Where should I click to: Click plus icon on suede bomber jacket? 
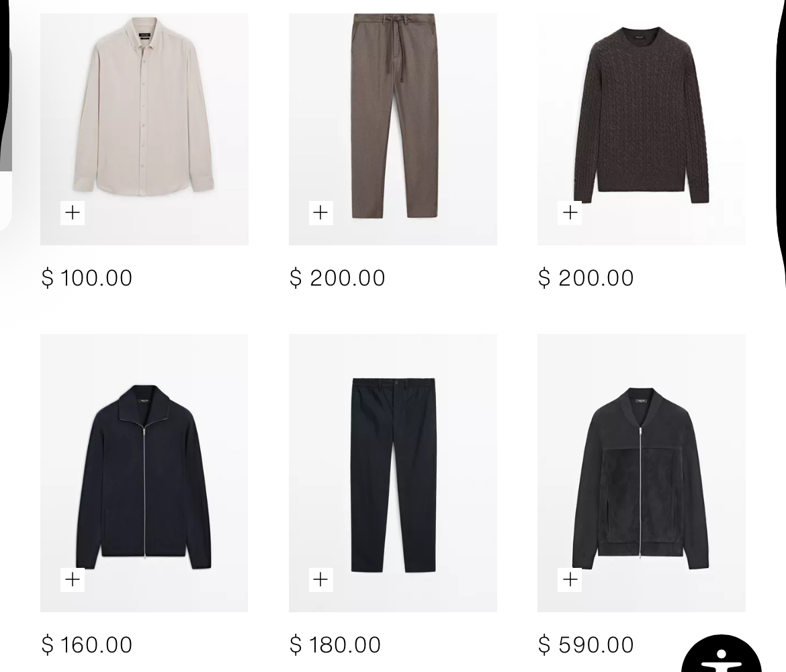[570, 580]
